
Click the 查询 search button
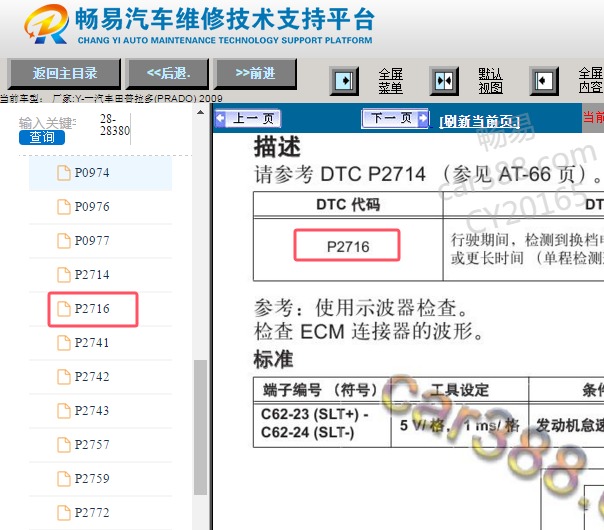(x=42, y=137)
